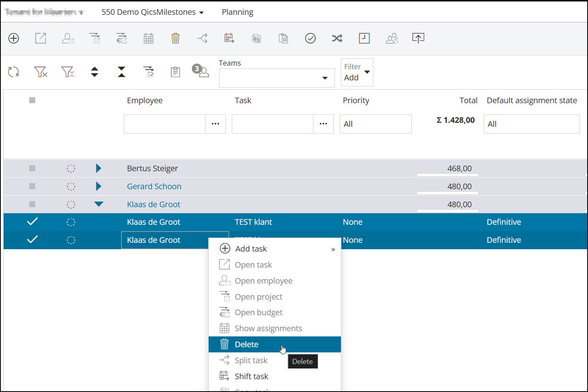Image resolution: width=588 pixels, height=392 pixels.
Task: Click the square clock-corner toolbar icon
Action: click(364, 38)
